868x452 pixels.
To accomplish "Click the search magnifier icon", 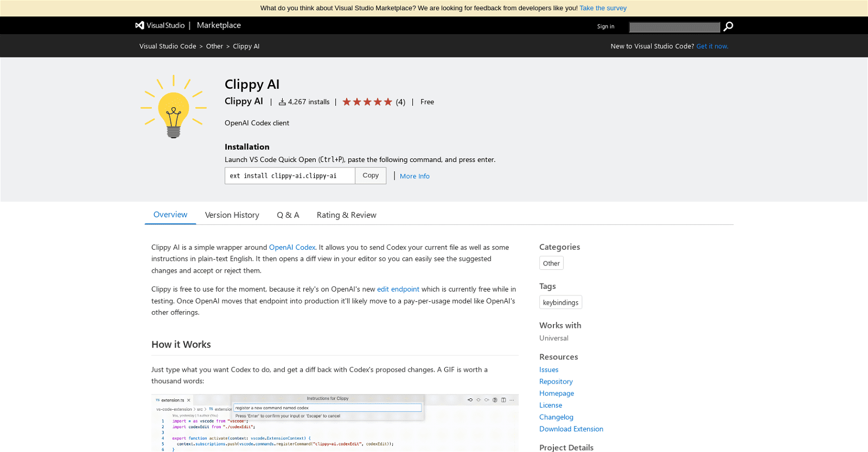I will 728,27.
